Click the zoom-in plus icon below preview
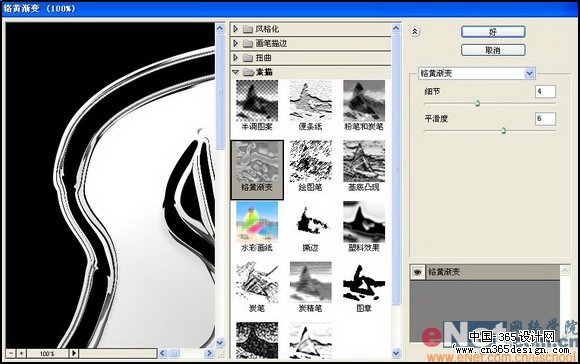This screenshot has height=364, width=580. click(x=21, y=353)
